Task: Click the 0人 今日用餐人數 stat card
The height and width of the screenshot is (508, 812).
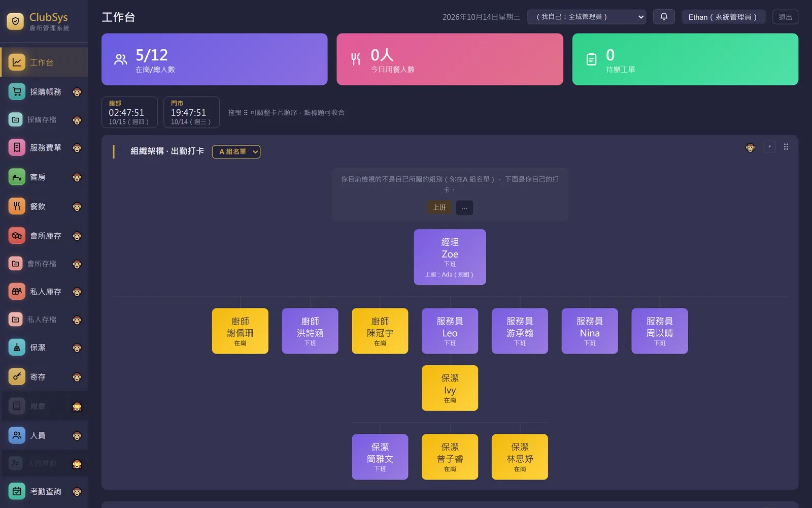Action: tap(450, 59)
